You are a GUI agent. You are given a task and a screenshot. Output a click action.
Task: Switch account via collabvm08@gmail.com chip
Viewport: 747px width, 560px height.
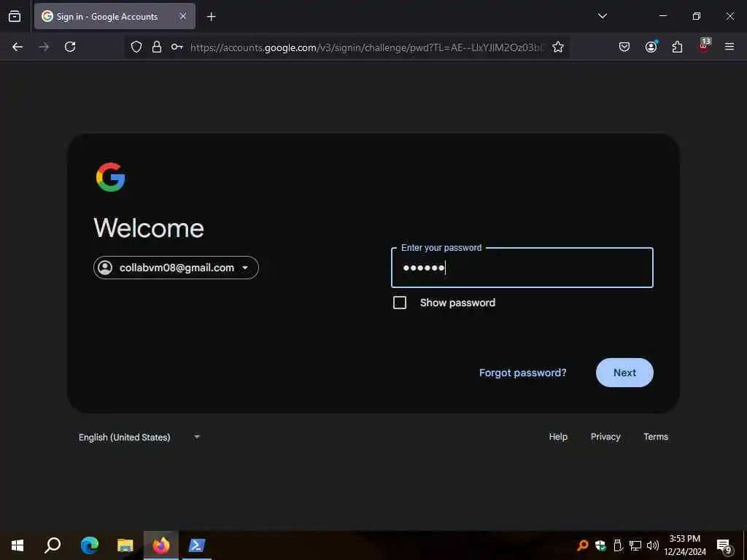pyautogui.click(x=176, y=268)
